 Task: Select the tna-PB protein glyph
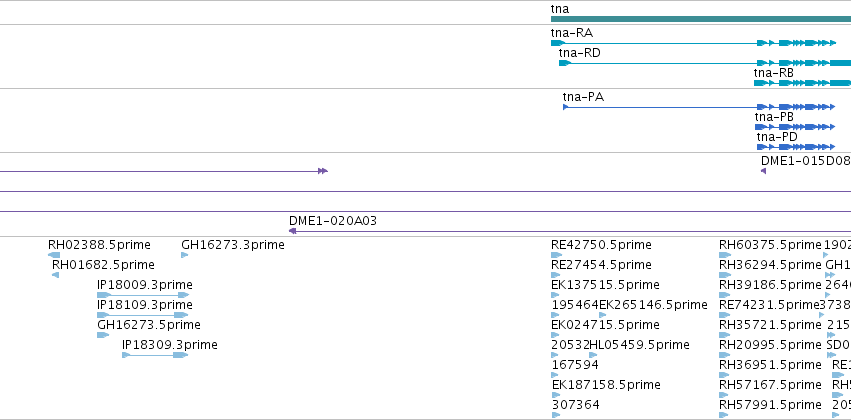point(795,127)
